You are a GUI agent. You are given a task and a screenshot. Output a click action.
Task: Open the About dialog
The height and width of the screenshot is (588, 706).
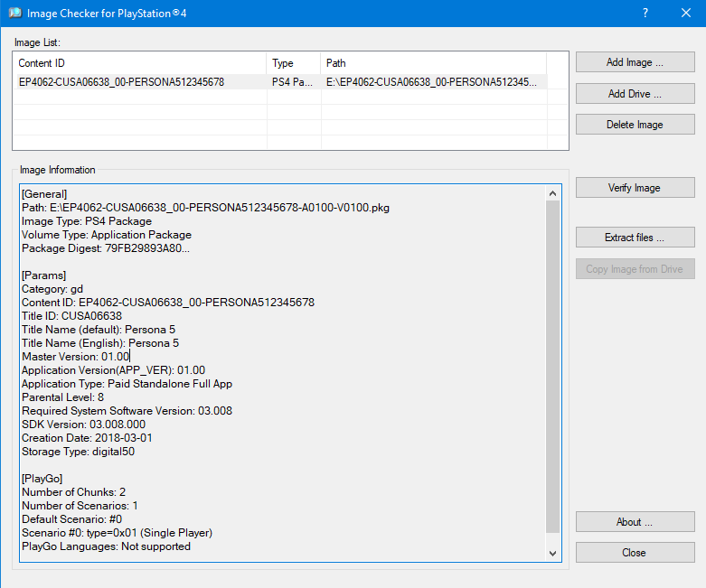pos(635,522)
